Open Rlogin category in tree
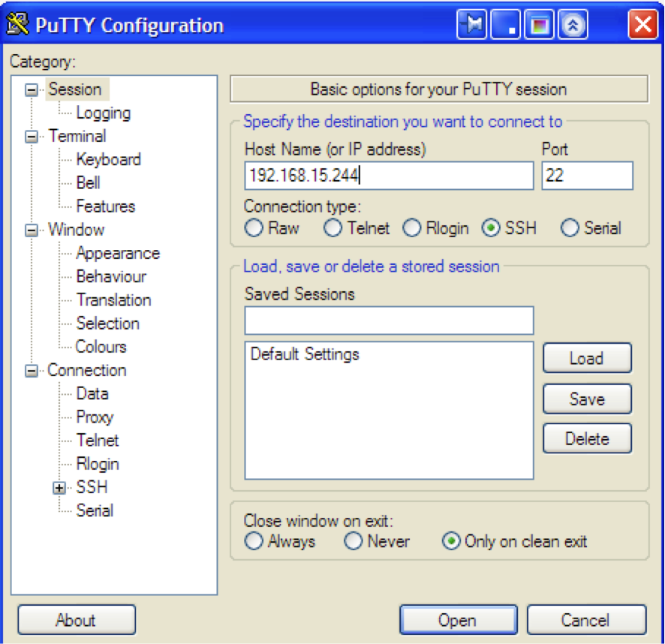 (98, 464)
